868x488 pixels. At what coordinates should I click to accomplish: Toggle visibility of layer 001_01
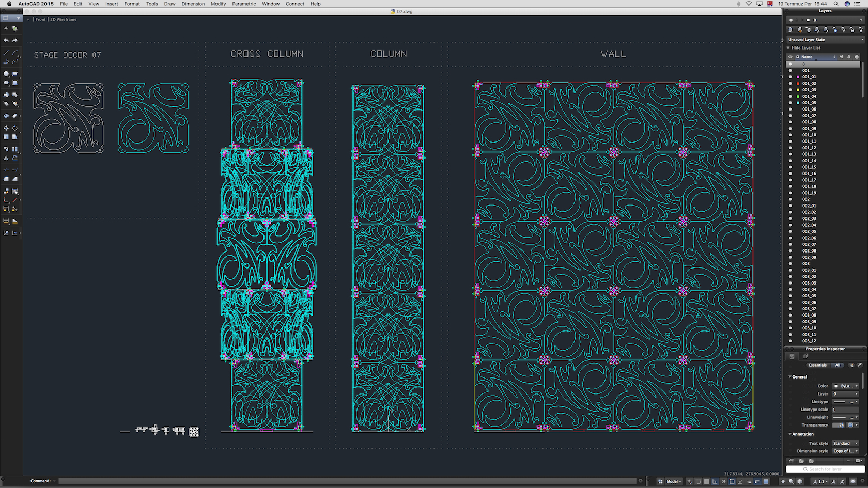[x=791, y=77]
